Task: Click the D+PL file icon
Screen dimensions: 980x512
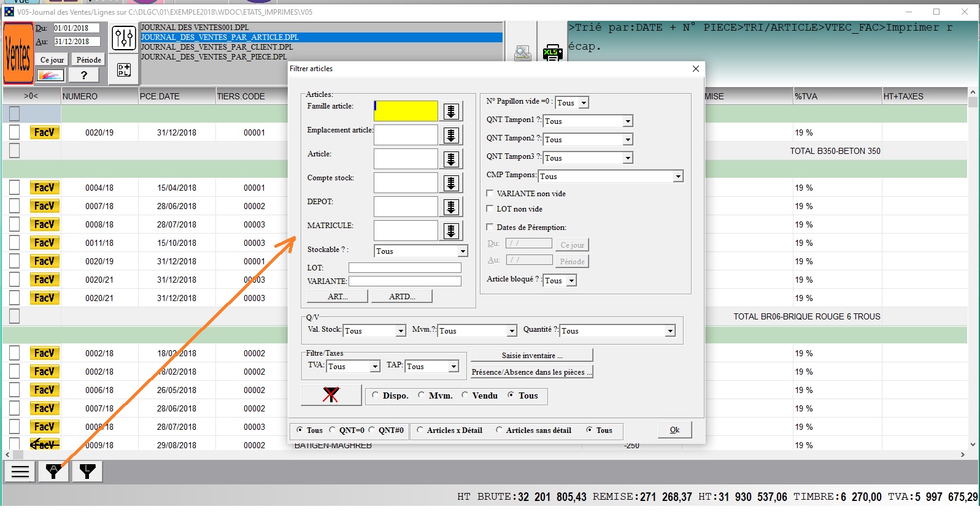Action: [x=124, y=69]
